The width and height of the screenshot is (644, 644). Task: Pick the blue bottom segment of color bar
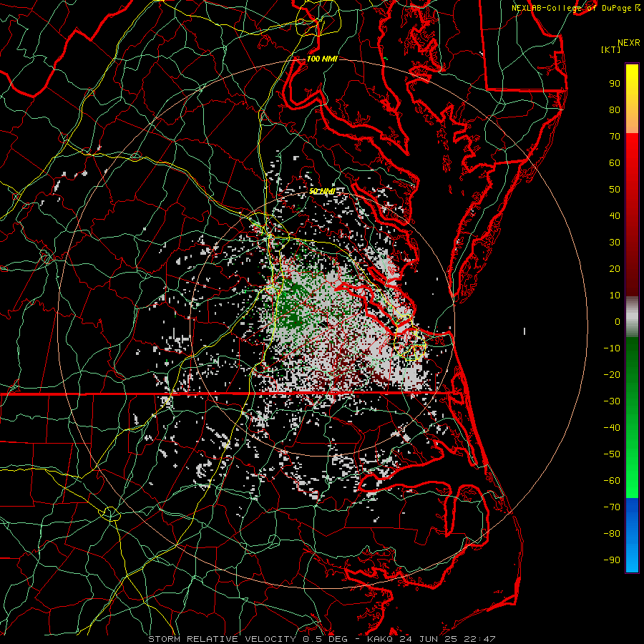point(632,535)
